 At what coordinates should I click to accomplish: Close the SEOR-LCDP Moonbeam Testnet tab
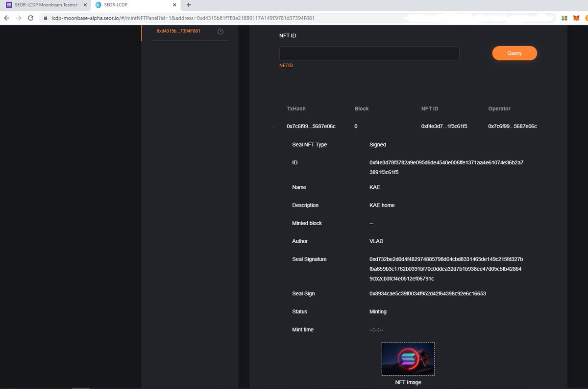click(85, 5)
